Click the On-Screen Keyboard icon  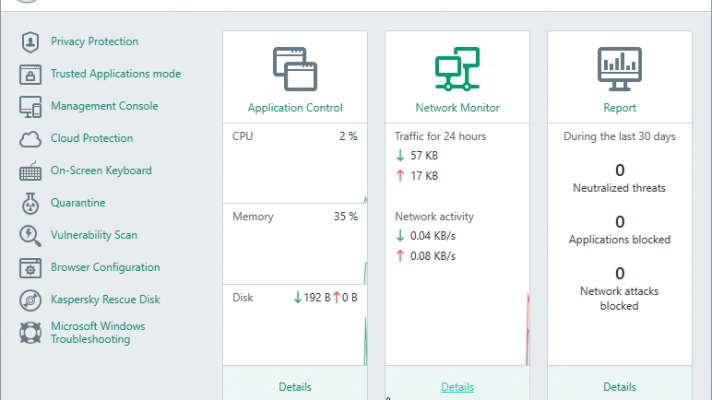(30, 171)
